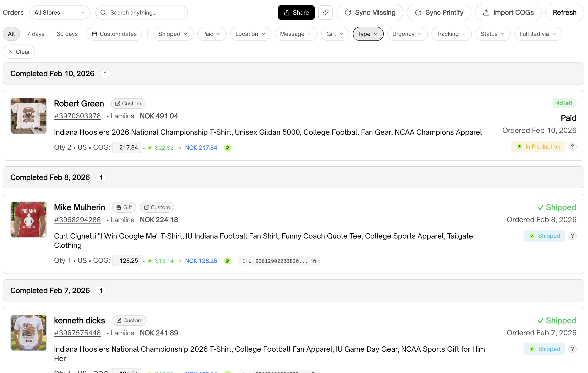Screen dimensions: 588x373
Task: Toggle Custom tag on Robert Green's order
Action: [x=128, y=104]
